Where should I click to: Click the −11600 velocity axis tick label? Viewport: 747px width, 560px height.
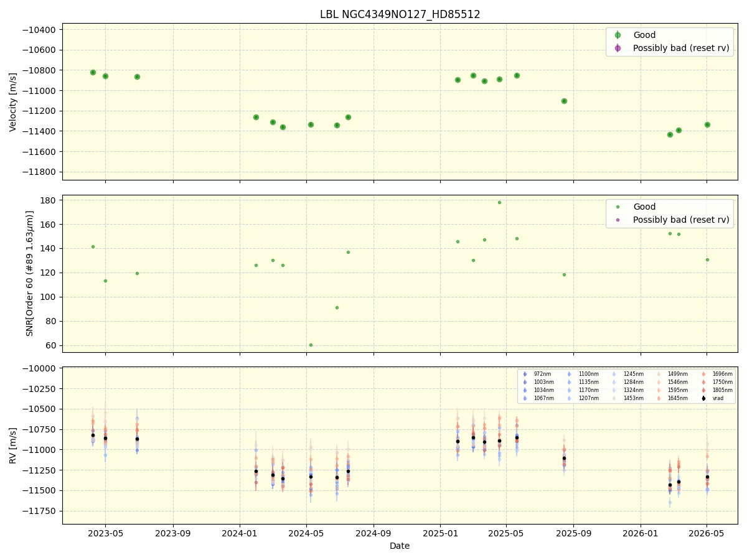click(x=39, y=152)
